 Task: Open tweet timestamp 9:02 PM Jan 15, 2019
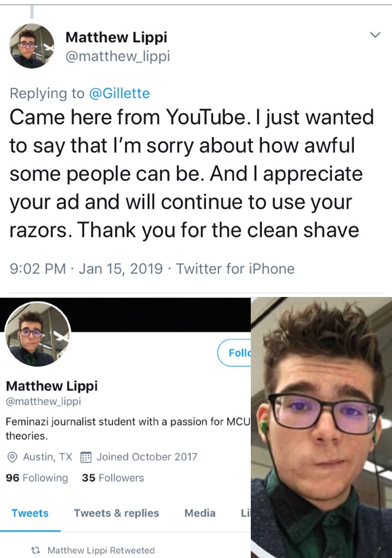(x=87, y=269)
